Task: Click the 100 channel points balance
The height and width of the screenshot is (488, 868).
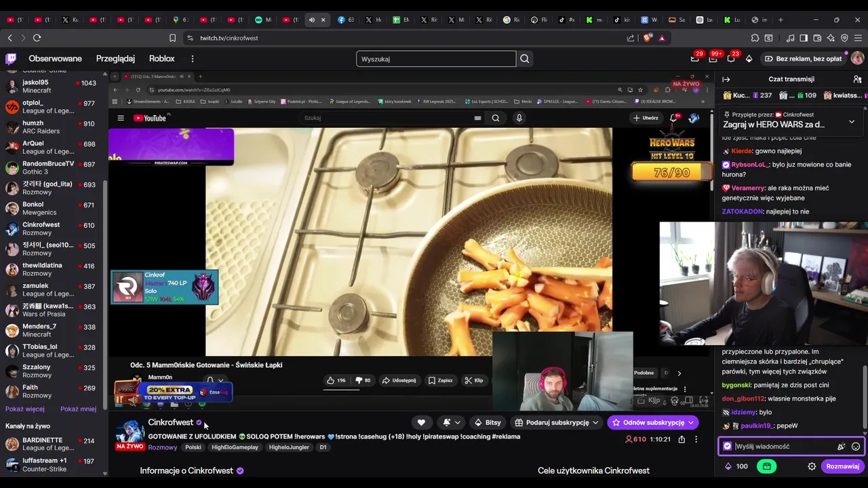Action: point(736,466)
